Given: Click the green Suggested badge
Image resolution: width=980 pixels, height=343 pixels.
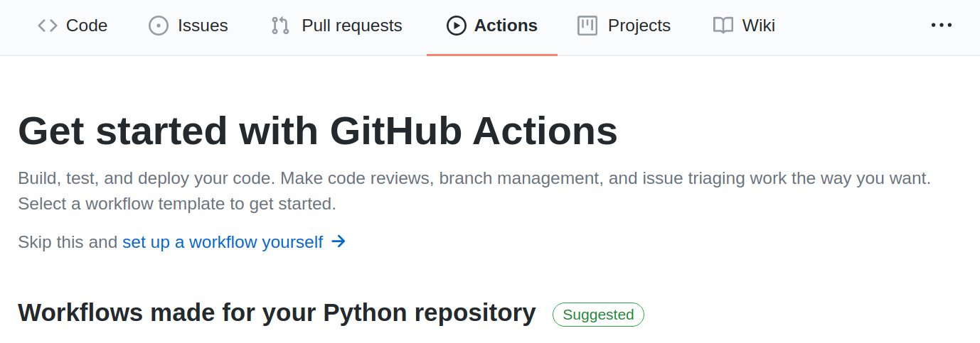Looking at the screenshot, I should click(x=598, y=315).
